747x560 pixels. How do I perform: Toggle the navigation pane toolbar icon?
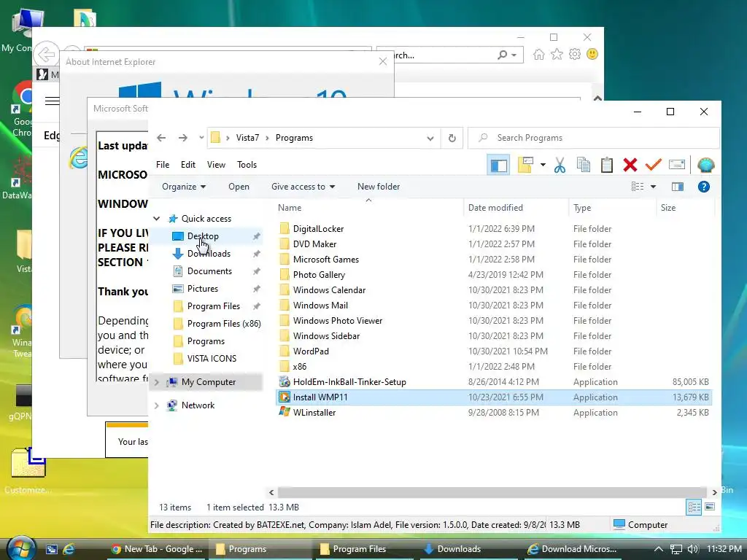(499, 166)
